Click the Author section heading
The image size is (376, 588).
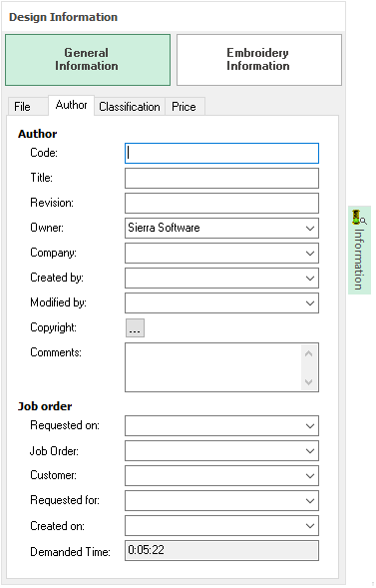pyautogui.click(x=38, y=134)
